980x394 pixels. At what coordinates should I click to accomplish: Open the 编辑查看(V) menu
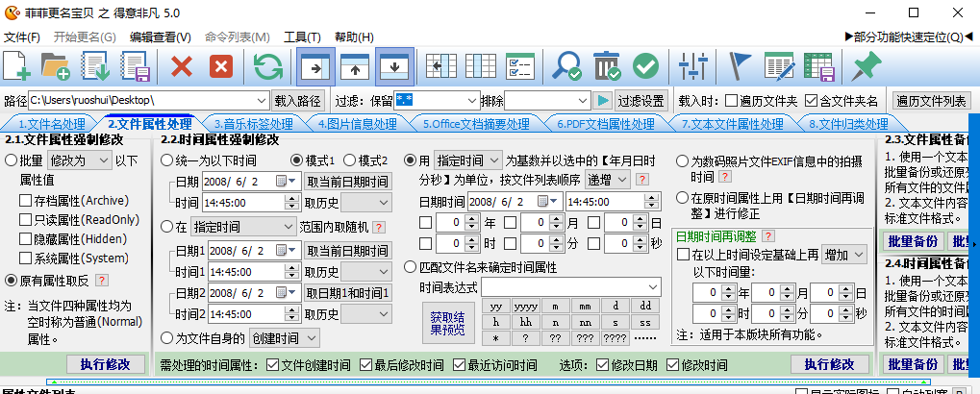(x=161, y=37)
